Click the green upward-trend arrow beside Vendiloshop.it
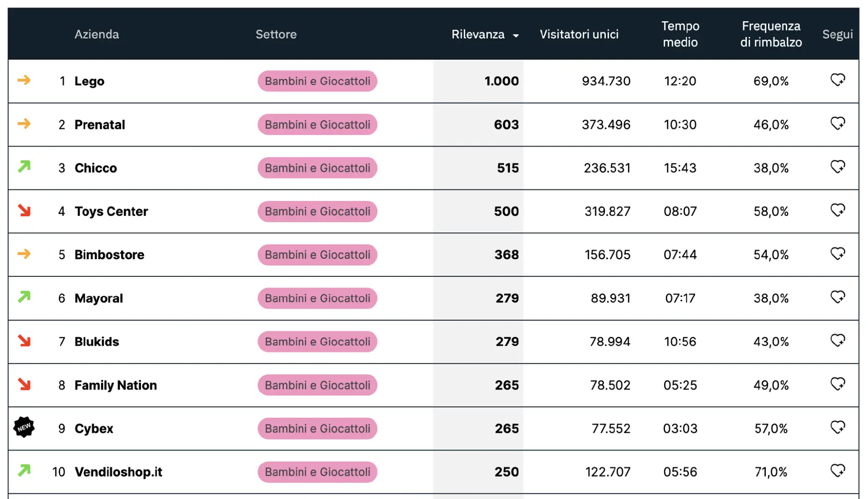The height and width of the screenshot is (499, 868). point(24,470)
